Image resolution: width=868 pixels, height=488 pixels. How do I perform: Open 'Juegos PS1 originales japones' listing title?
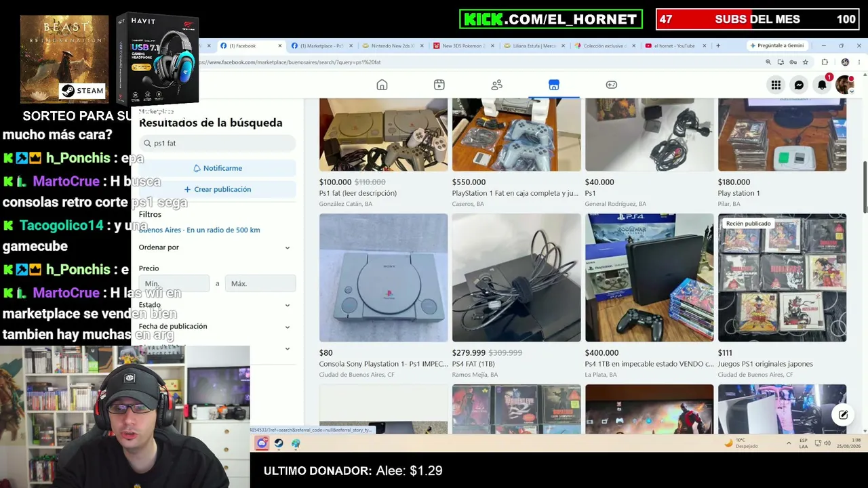coord(766,364)
